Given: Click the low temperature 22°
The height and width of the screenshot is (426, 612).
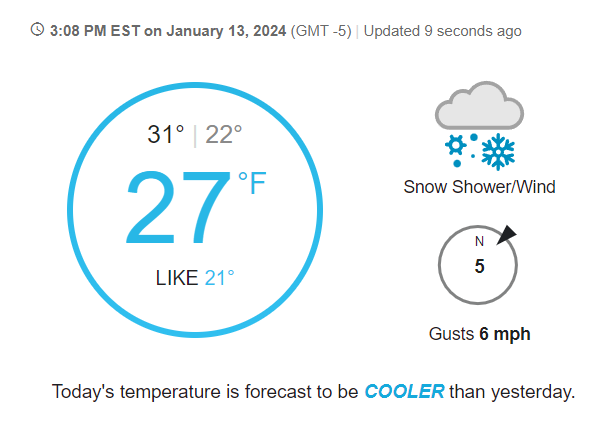Looking at the screenshot, I should [224, 134].
